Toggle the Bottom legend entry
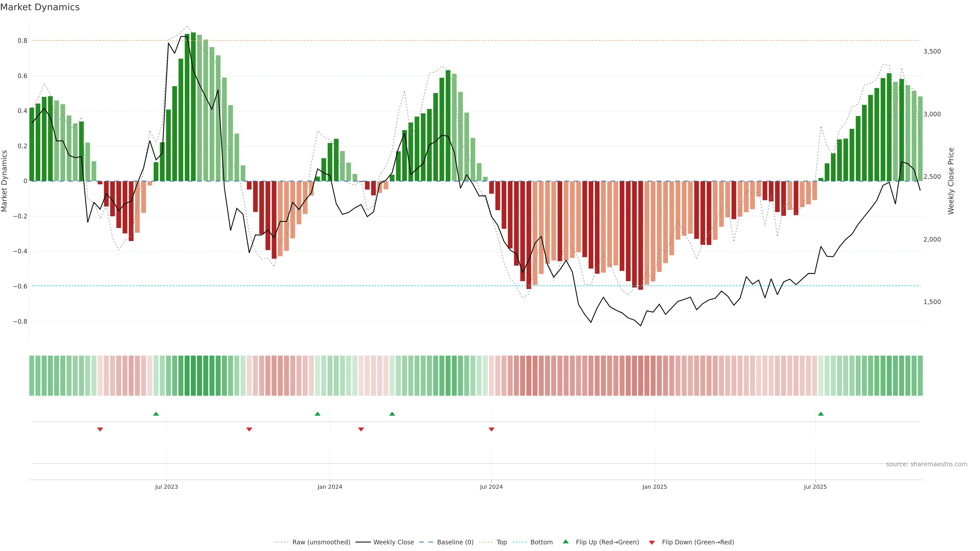The height and width of the screenshot is (551, 980). click(541, 542)
